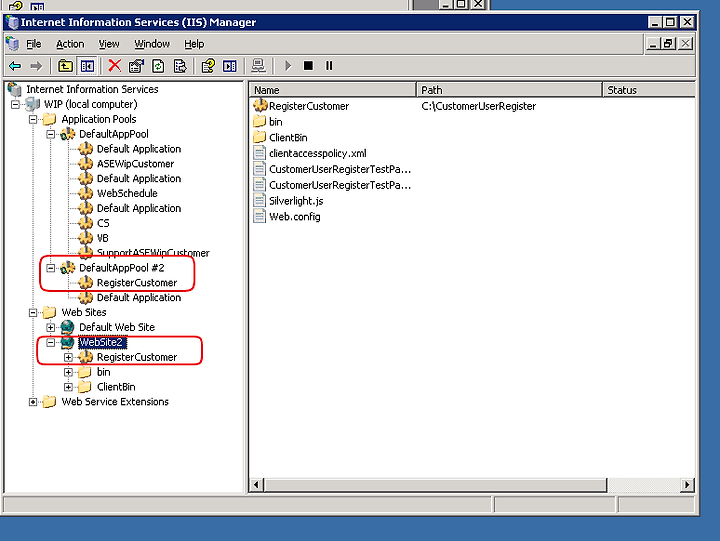720x541 pixels.
Task: Select WebSchedule application in the tree
Action: 127,193
